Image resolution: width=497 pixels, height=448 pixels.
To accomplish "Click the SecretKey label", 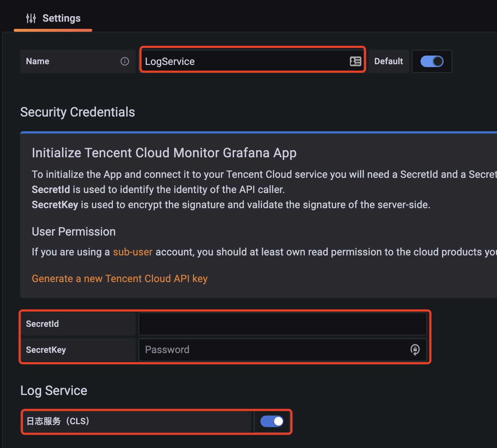I will click(46, 350).
